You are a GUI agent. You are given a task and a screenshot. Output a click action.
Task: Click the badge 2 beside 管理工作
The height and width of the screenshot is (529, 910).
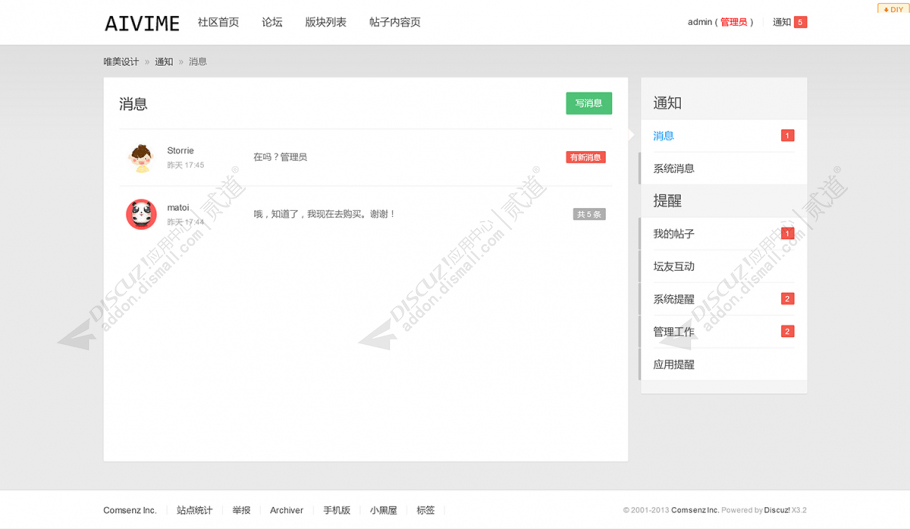tap(787, 331)
